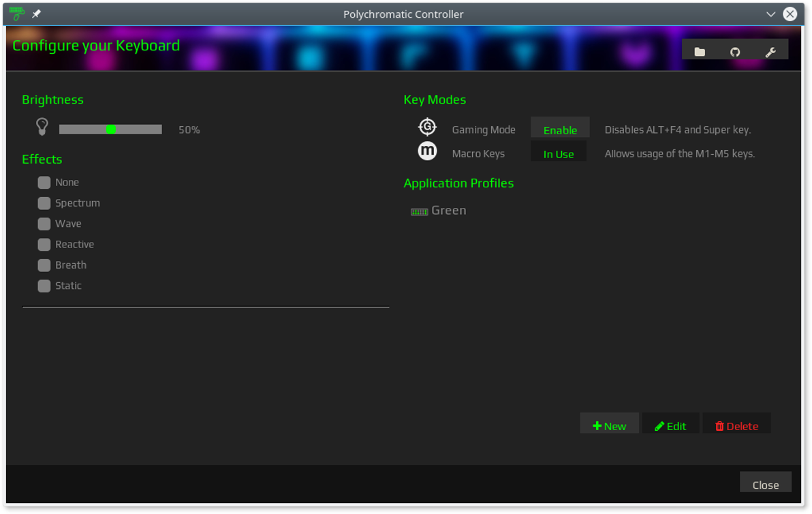Click the Gaming Mode crosshair icon
Viewport: 812px width, 514px height.
click(x=427, y=127)
